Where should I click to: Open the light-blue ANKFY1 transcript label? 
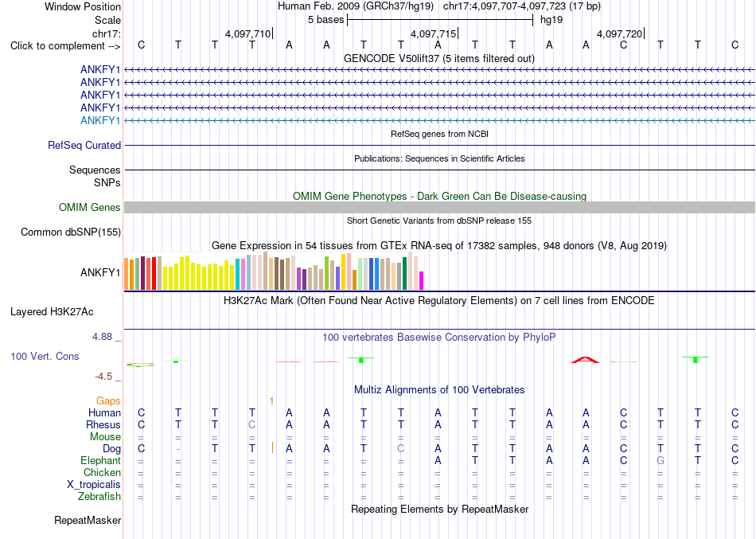(100, 121)
